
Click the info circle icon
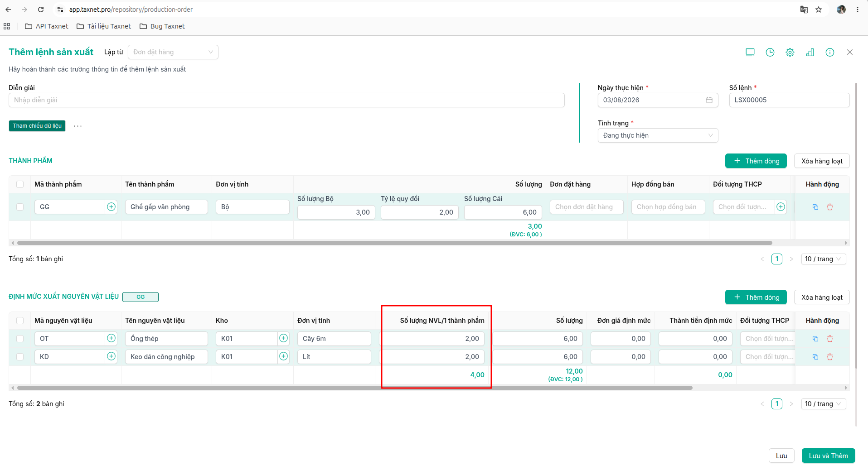(829, 53)
